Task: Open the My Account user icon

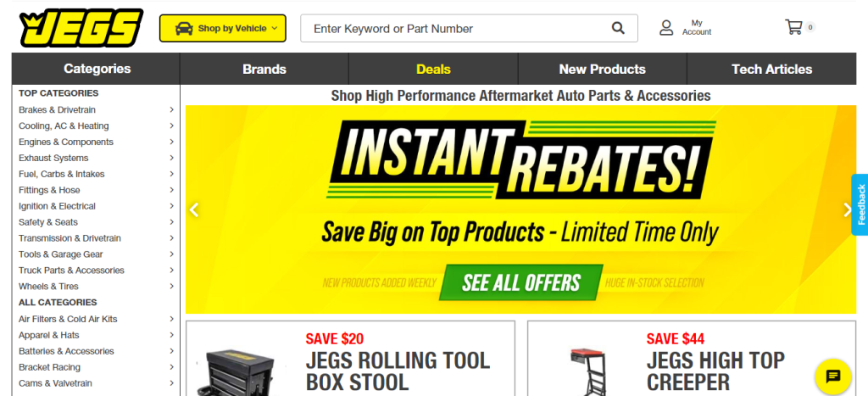Action: [x=666, y=28]
